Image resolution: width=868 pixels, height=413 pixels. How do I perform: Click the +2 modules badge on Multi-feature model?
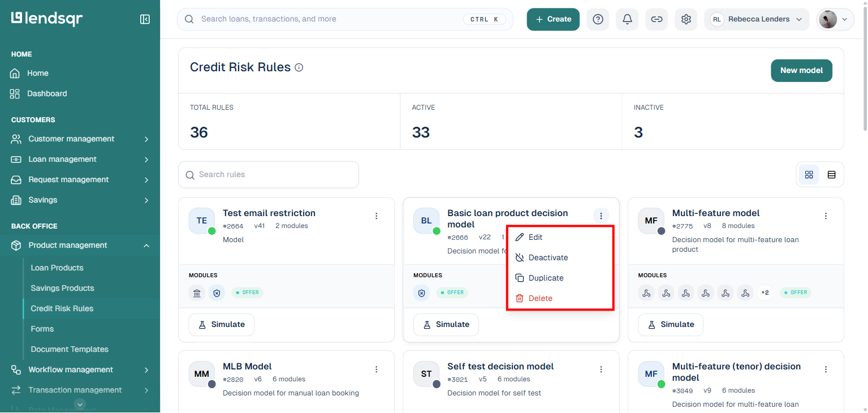click(765, 292)
